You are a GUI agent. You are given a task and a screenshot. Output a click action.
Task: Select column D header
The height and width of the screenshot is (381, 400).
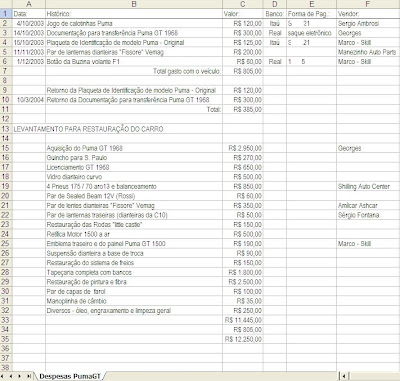[275, 4]
